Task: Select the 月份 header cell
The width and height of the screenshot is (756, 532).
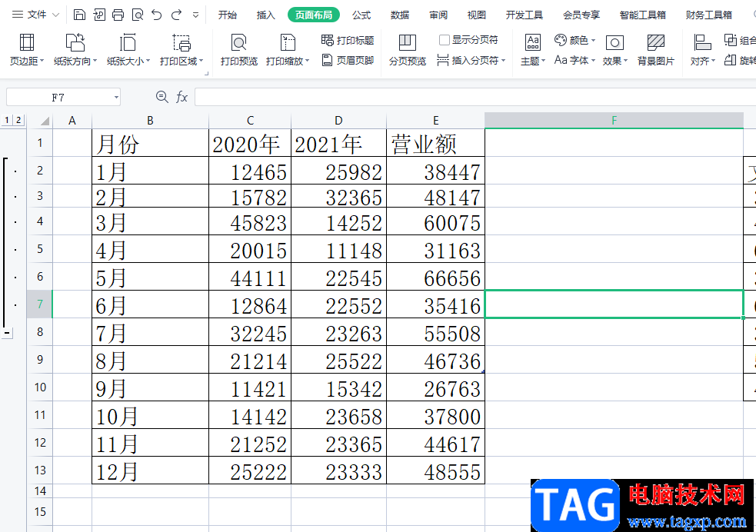Action: click(150, 143)
